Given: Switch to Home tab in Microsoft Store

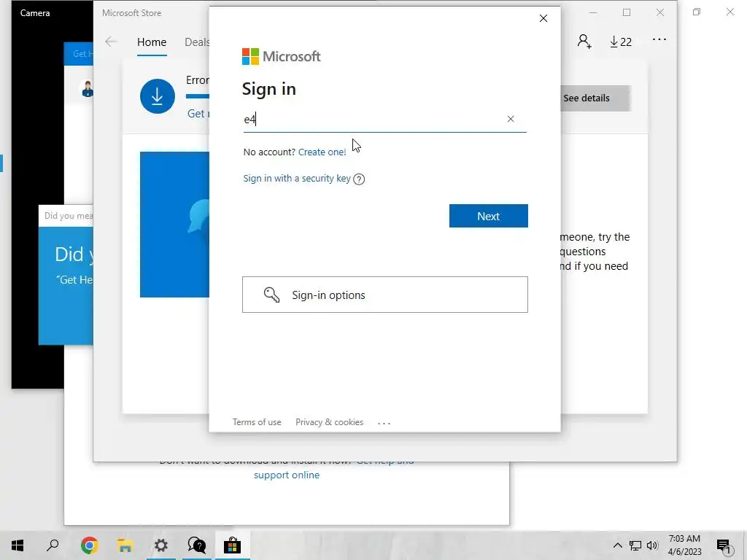Looking at the screenshot, I should coord(152,42).
